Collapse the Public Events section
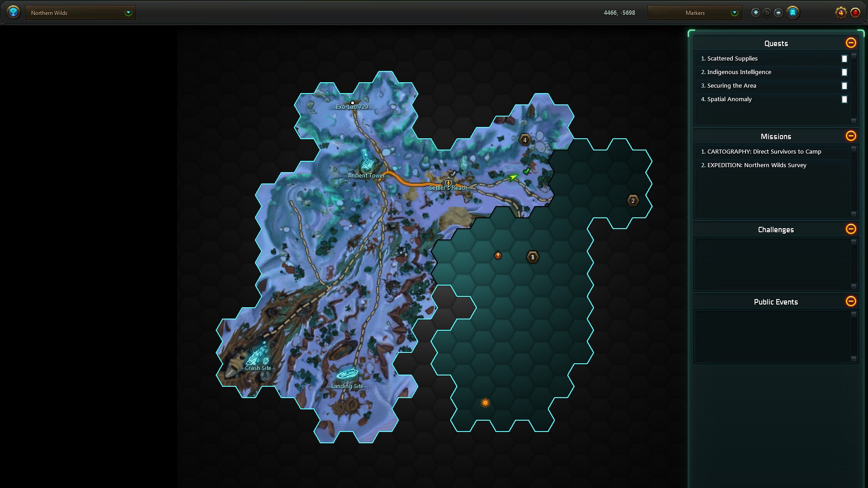 pyautogui.click(x=851, y=301)
